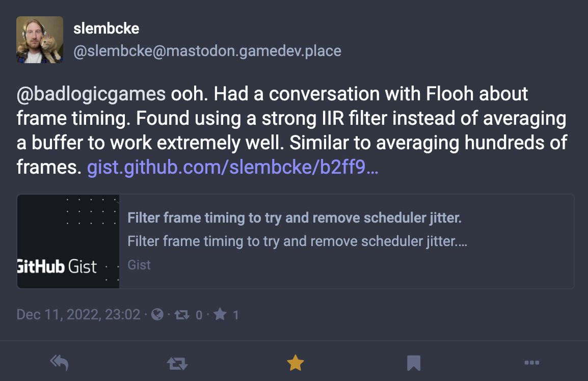Click the boosts number 0
This screenshot has width=588, height=381.
pos(199,315)
